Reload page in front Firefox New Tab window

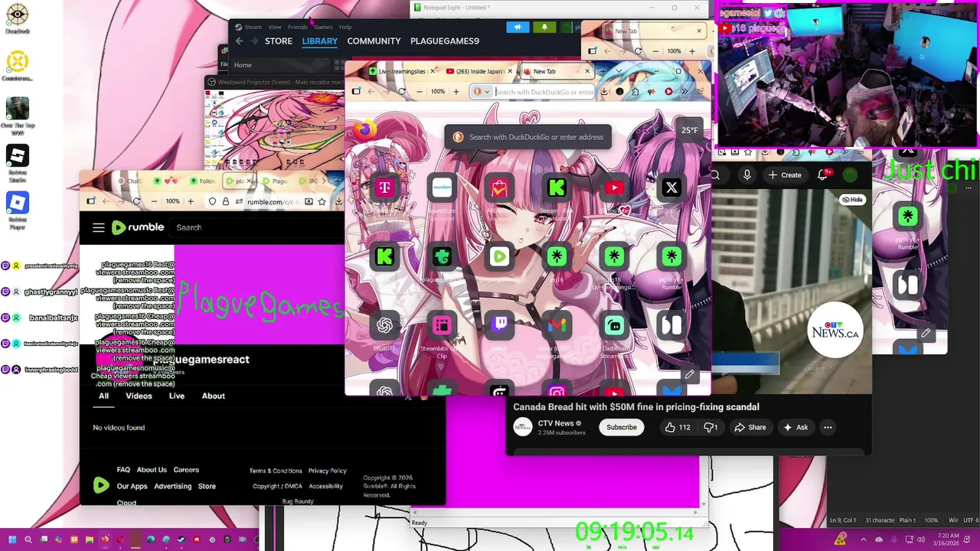[401, 92]
